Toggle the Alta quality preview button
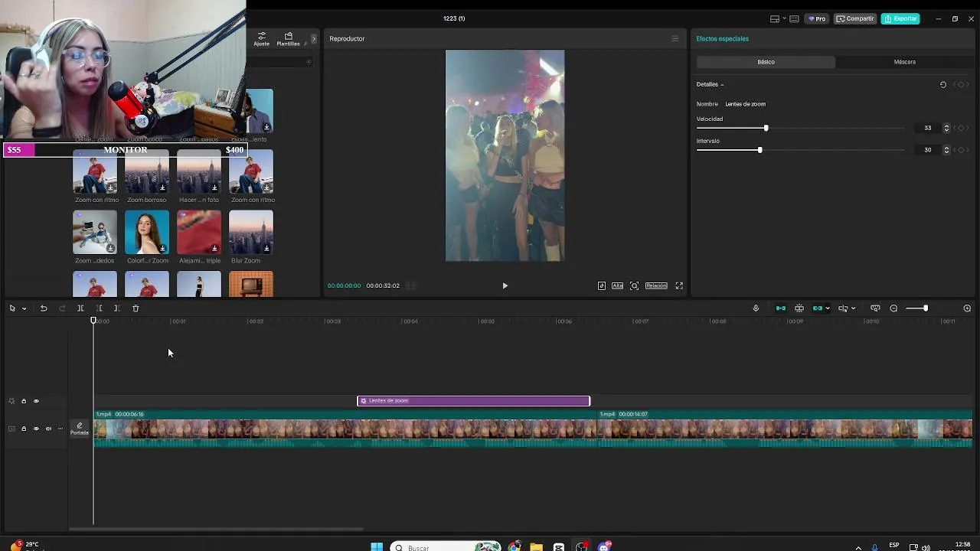The image size is (980, 551). 617,285
